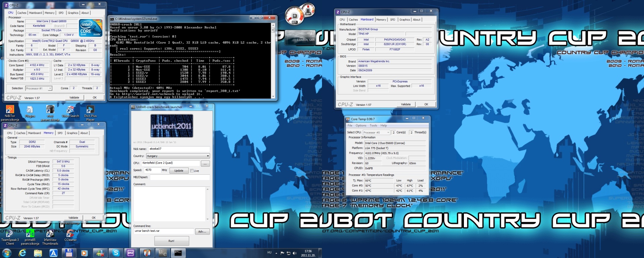Launch the CCleaner desktop shortcut
Viewport: 644px width, 258px height.
pos(70,236)
